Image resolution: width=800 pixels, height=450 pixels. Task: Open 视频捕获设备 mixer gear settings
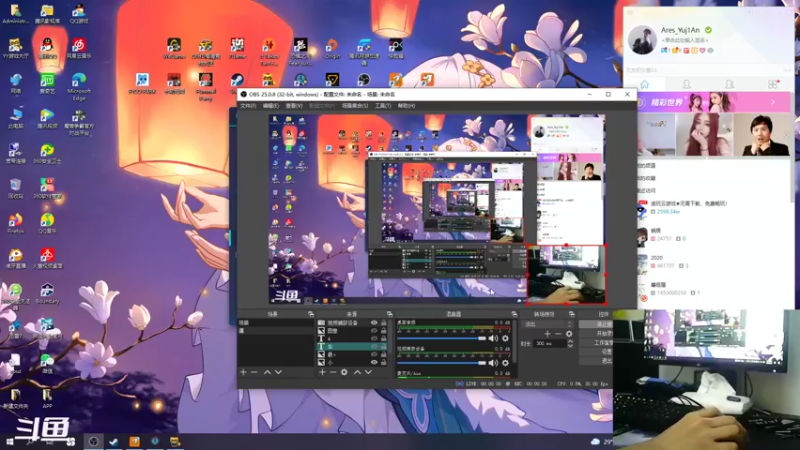(505, 363)
